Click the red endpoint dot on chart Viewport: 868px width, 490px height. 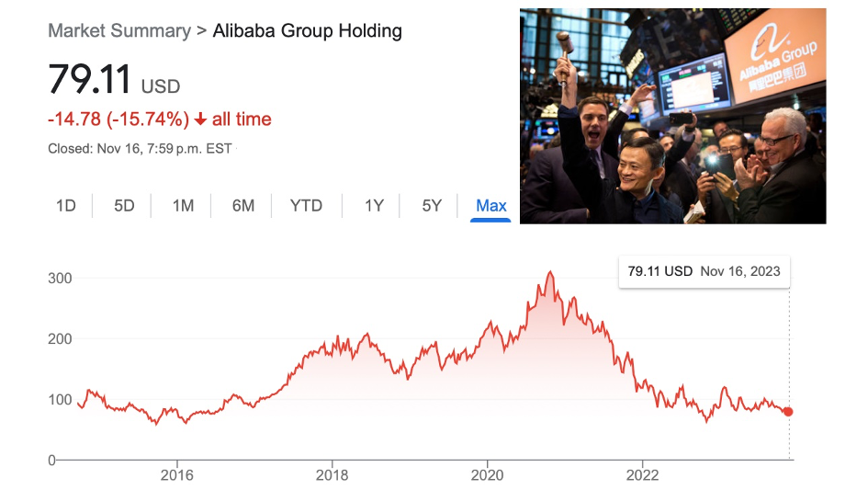point(788,411)
